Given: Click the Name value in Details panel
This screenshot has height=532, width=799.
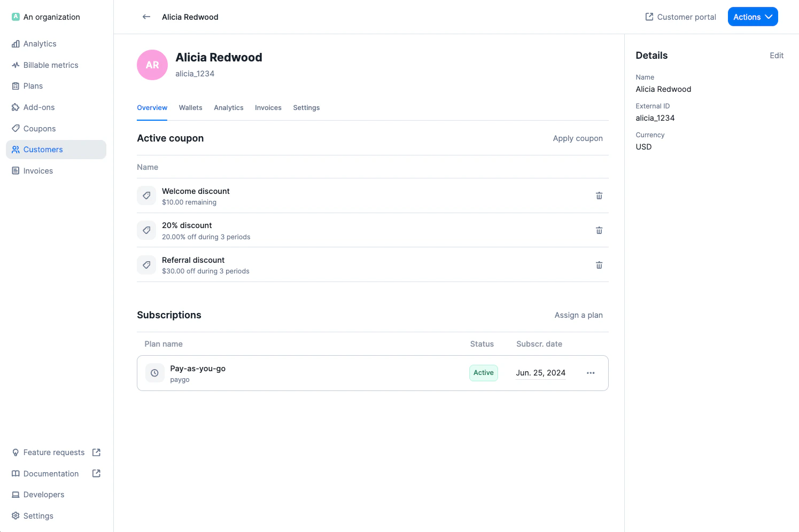Looking at the screenshot, I should pyautogui.click(x=663, y=89).
